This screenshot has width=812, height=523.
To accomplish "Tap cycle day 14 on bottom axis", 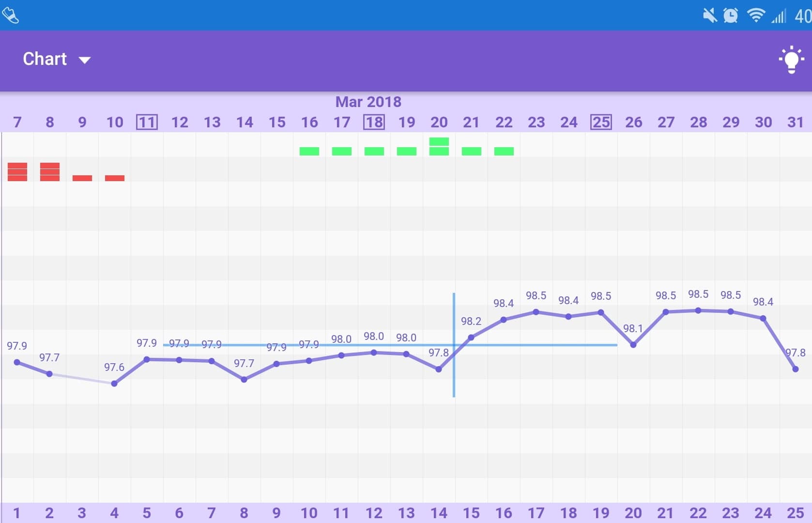I will pos(439,513).
